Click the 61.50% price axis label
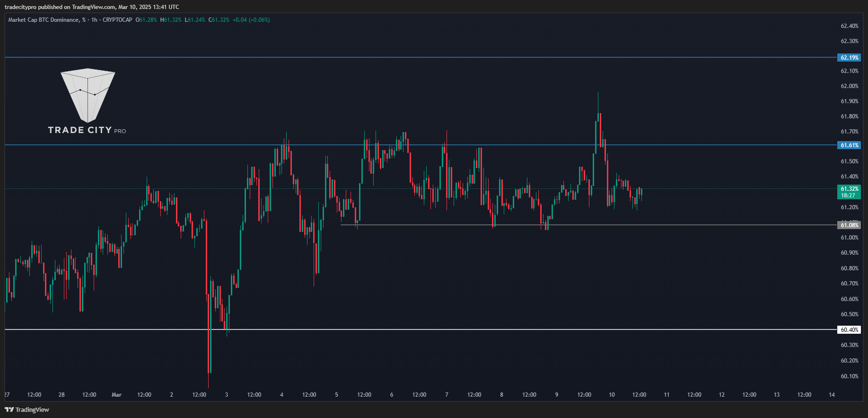 (850, 161)
